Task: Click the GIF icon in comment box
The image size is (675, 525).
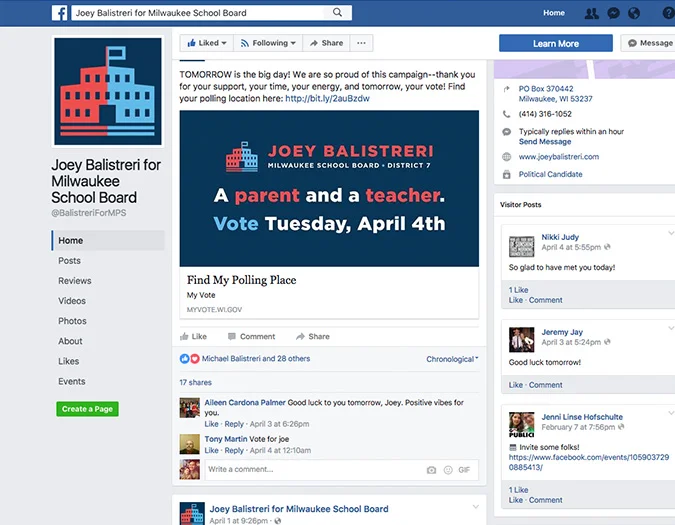Action: point(464,470)
